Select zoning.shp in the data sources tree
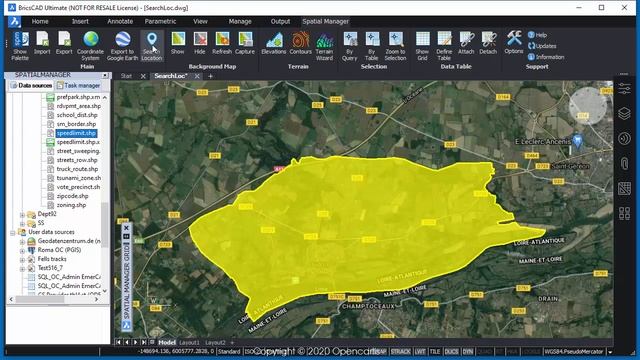 pos(71,205)
